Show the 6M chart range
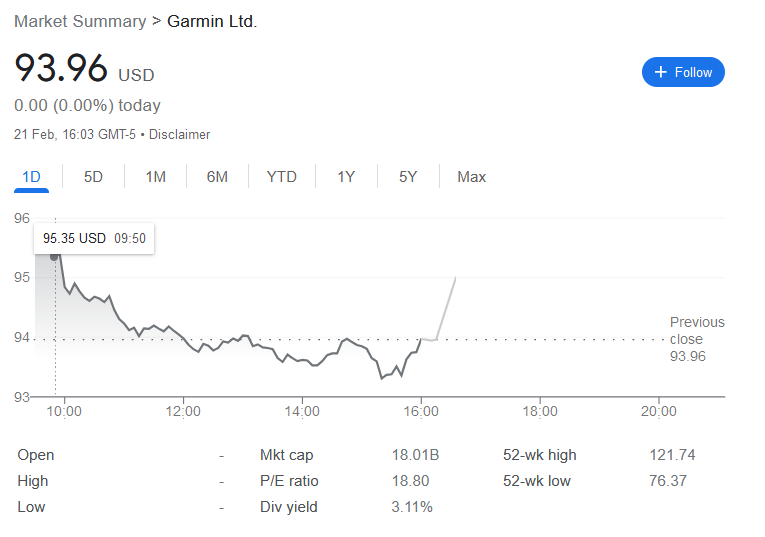 tap(217, 177)
